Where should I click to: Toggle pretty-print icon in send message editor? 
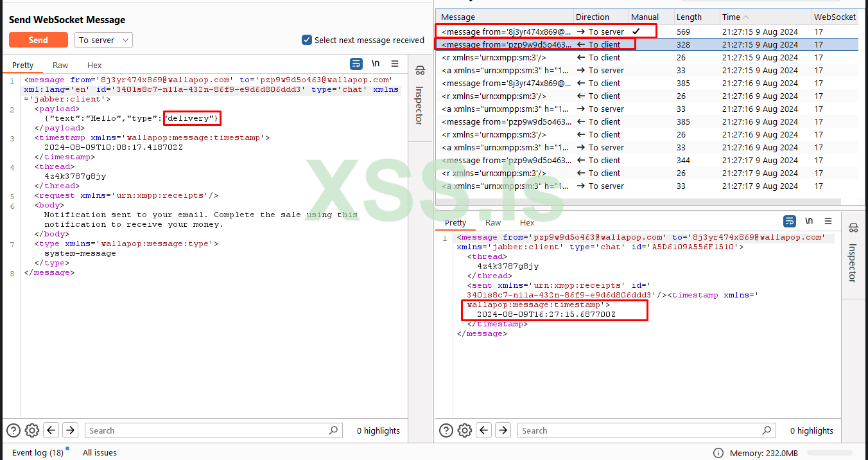(x=356, y=64)
